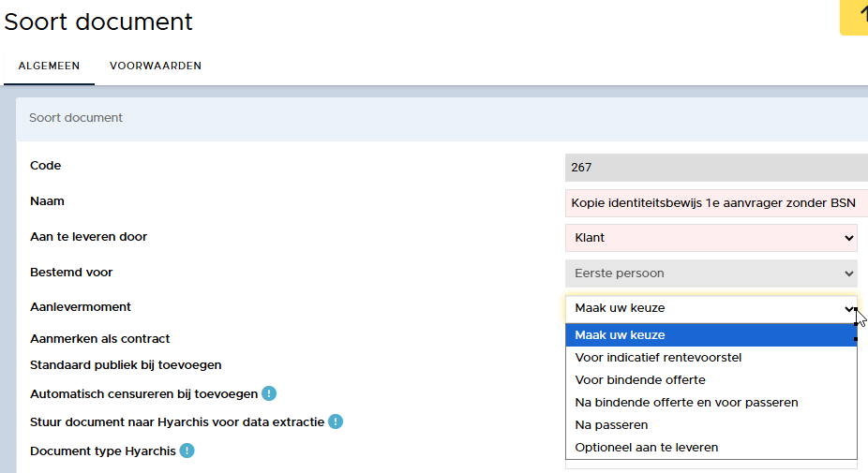
Task: Click the 'Soort document' panel header
Action: 76,118
